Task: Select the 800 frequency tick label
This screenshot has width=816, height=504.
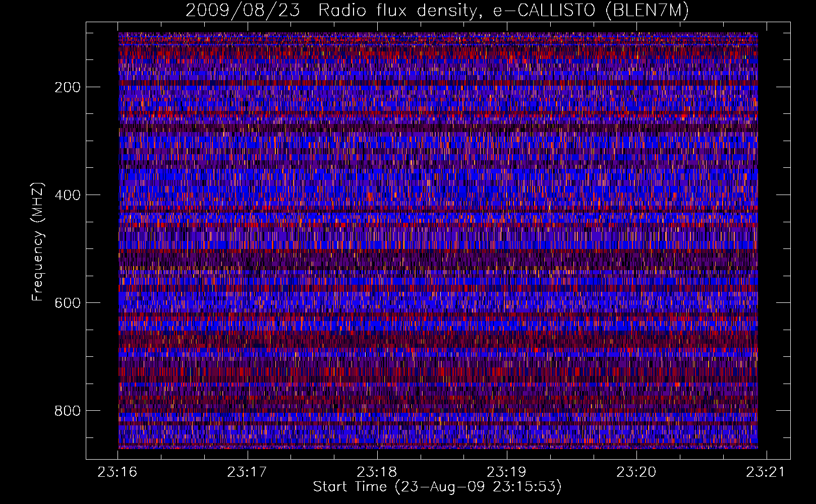Action: click(68, 411)
